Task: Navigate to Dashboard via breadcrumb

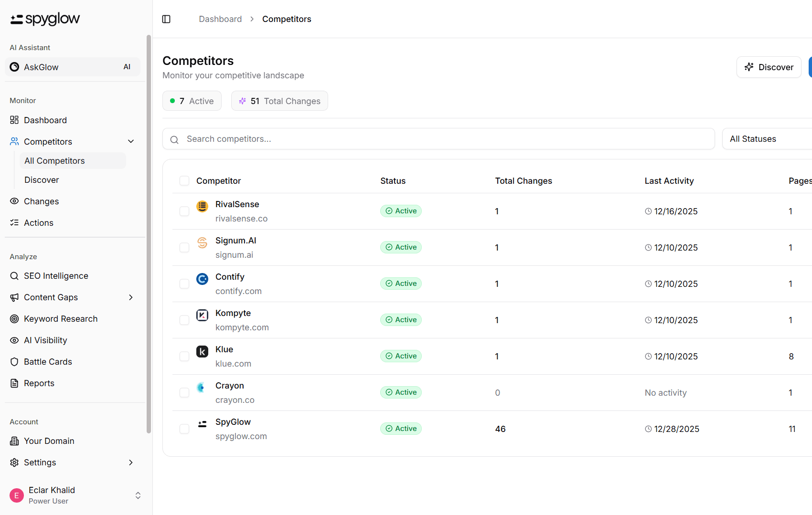Action: [220, 19]
